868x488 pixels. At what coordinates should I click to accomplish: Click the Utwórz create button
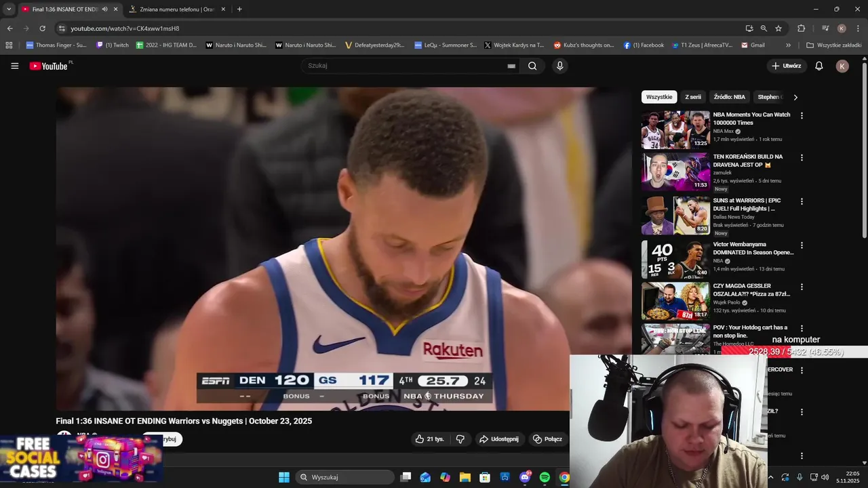787,66
